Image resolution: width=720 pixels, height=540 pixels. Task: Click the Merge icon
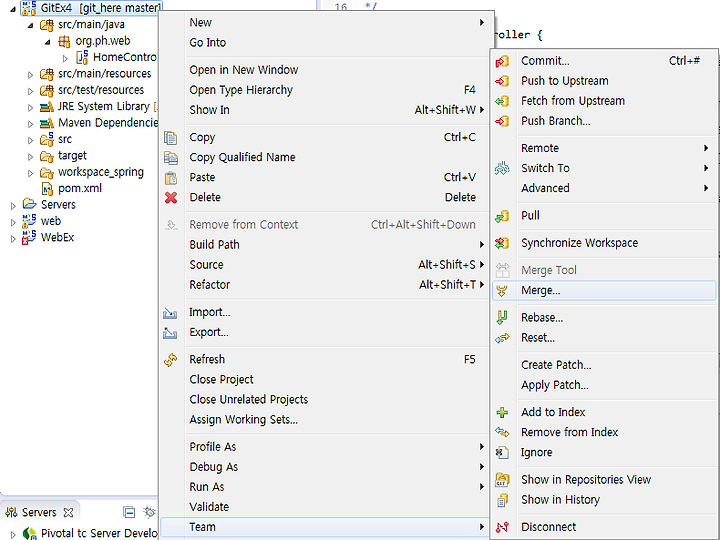tap(502, 291)
